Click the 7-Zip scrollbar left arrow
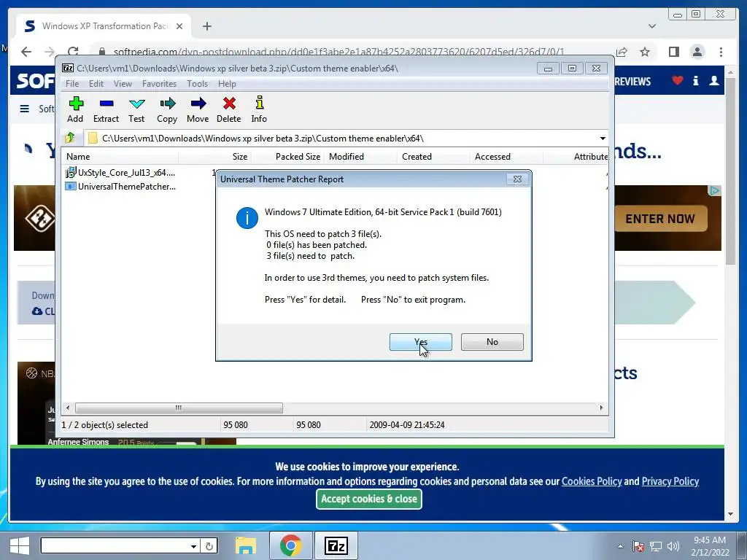Image resolution: width=747 pixels, height=560 pixels. [68, 408]
